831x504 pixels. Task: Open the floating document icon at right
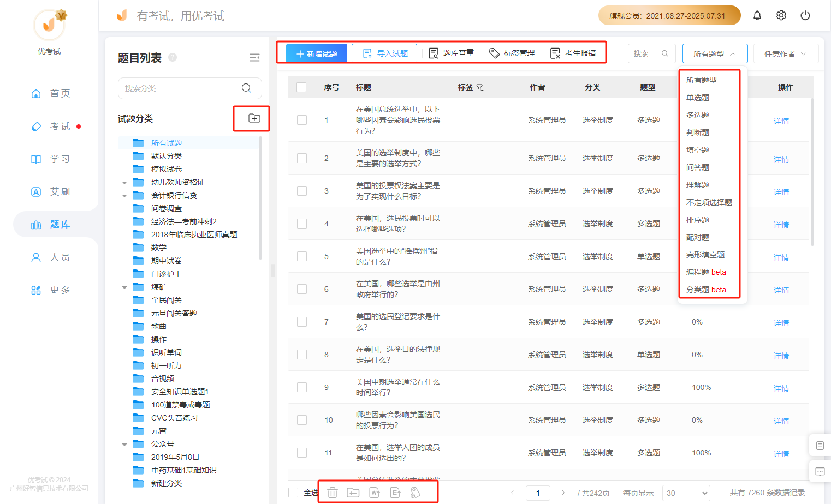(820, 446)
